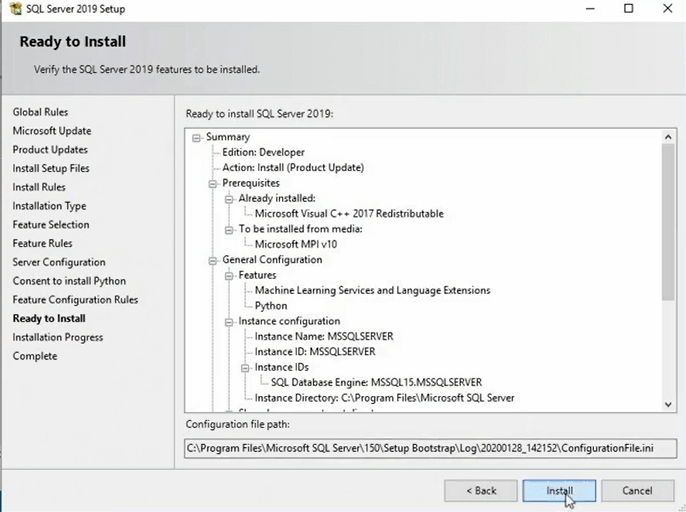Select the Edition: Developer tree item
The width and height of the screenshot is (686, 512).
point(263,153)
